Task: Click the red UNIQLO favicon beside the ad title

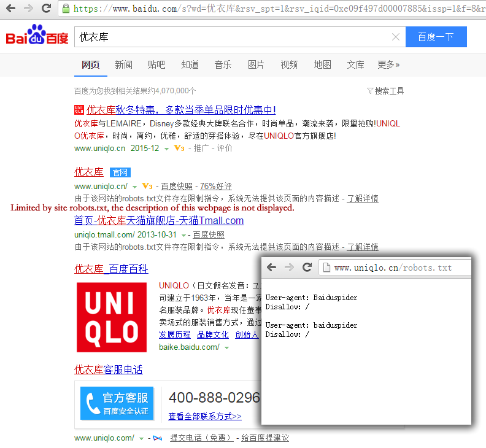Action: pyautogui.click(x=79, y=110)
